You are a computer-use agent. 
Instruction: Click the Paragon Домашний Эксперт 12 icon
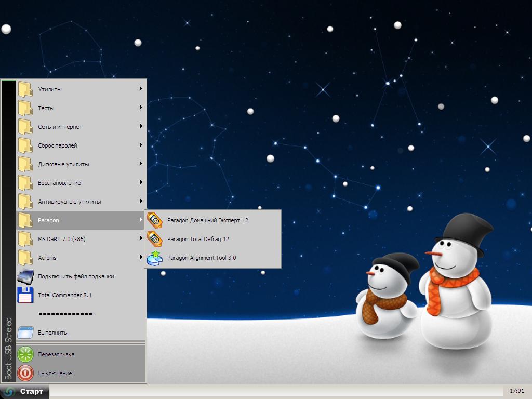click(x=154, y=220)
